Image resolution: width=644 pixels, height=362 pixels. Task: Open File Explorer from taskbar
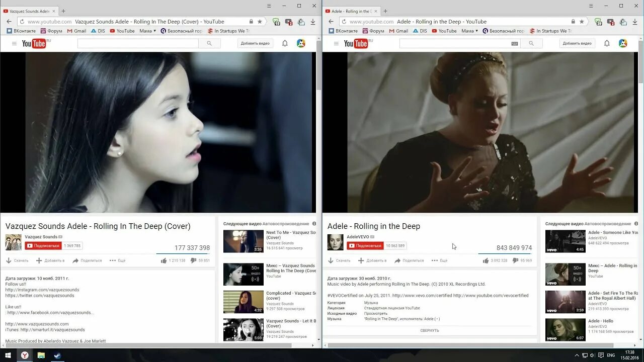[41, 355]
